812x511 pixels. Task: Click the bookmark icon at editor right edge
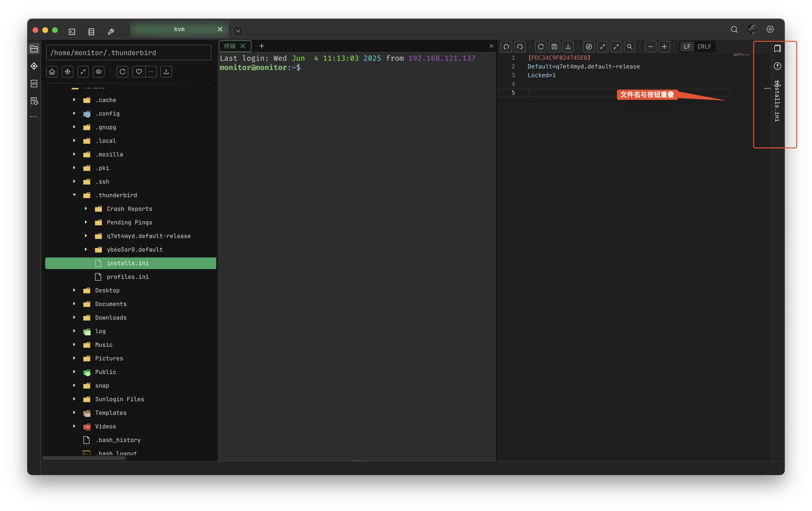point(777,49)
